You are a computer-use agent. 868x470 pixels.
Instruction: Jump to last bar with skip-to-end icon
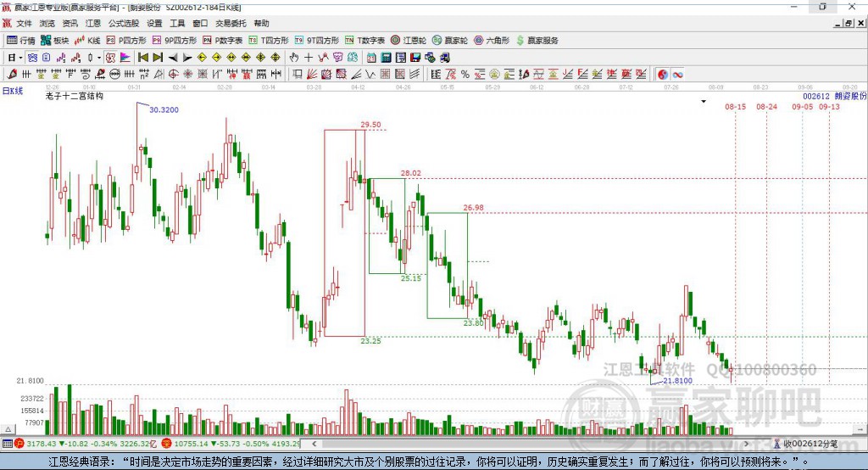coord(158,58)
